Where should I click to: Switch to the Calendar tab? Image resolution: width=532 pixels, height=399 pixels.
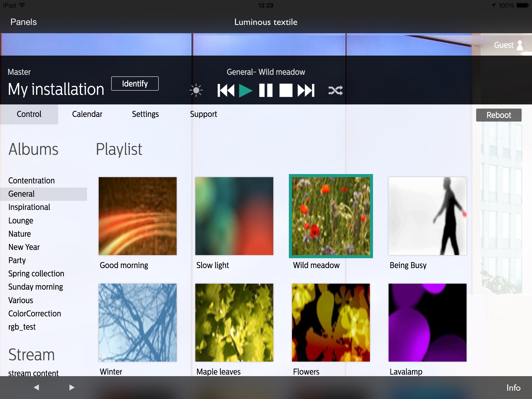pos(87,114)
